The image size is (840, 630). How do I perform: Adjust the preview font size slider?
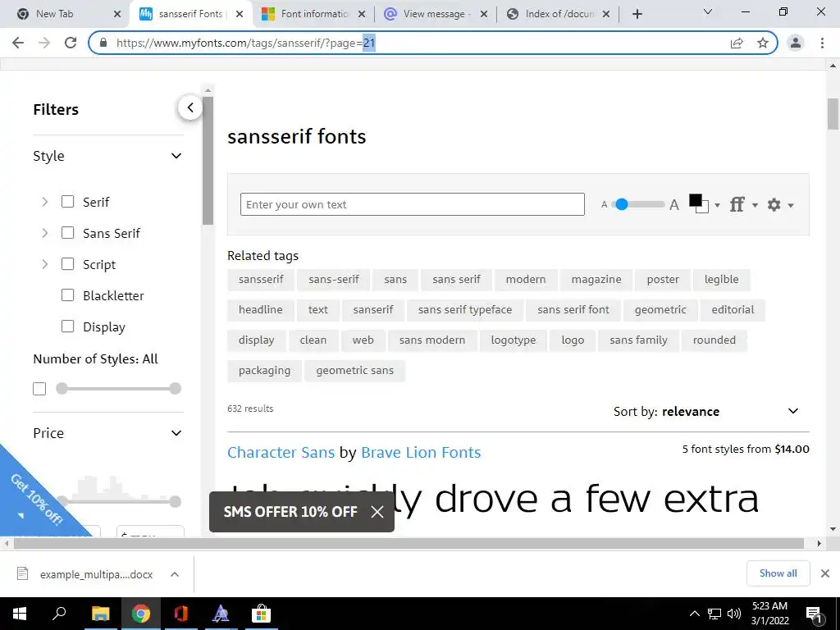622,204
